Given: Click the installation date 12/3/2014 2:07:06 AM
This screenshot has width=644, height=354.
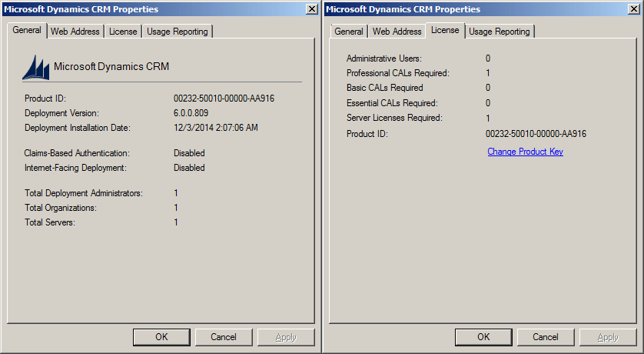Looking at the screenshot, I should (x=216, y=128).
